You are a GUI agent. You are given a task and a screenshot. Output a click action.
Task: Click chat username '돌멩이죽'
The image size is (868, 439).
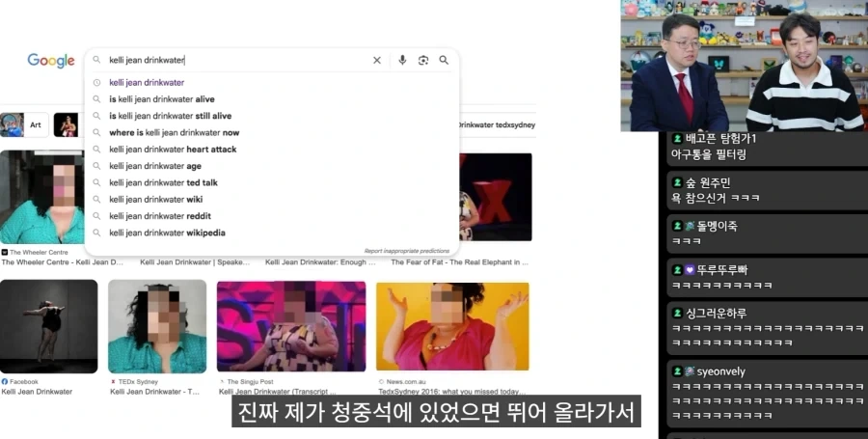click(717, 226)
